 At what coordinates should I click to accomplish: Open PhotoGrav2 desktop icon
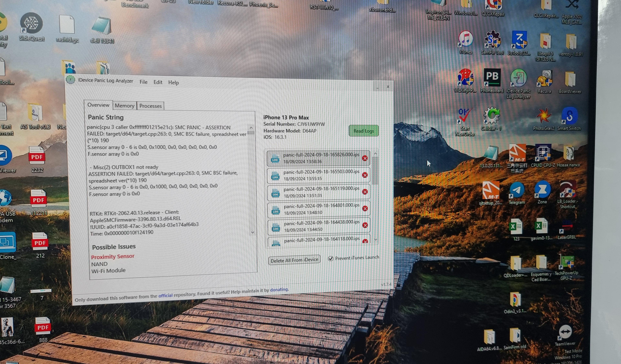(543, 119)
